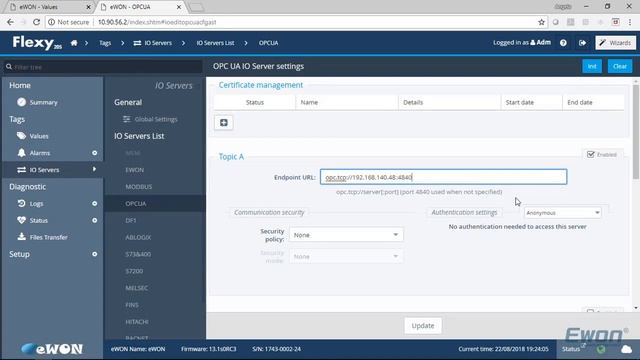This screenshot has height=360, width=640.
Task: Open the help question mark icon
Action: click(563, 42)
